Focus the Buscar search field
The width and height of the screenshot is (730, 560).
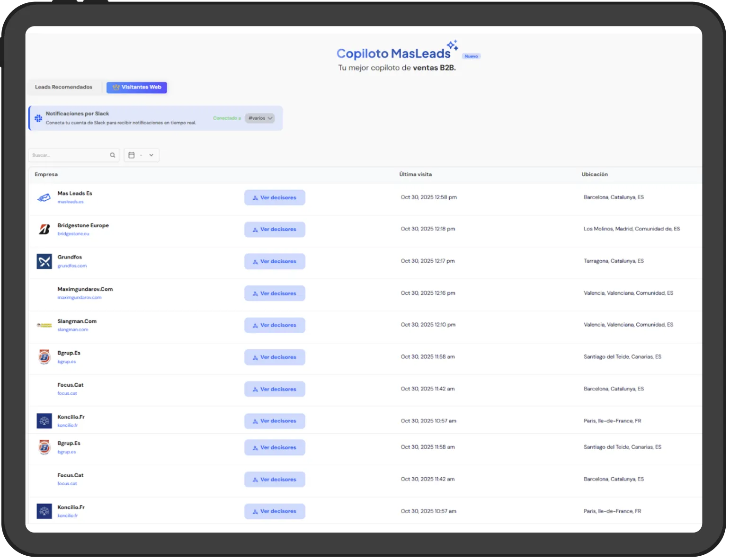tap(74, 155)
